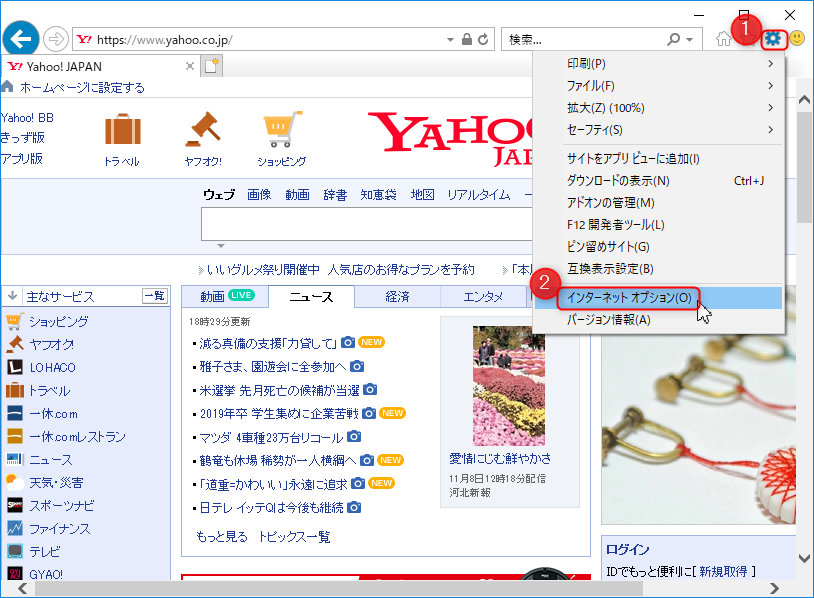Screen dimensions: 814x598
Task: Click the Yahoo search input field
Action: tap(367, 224)
